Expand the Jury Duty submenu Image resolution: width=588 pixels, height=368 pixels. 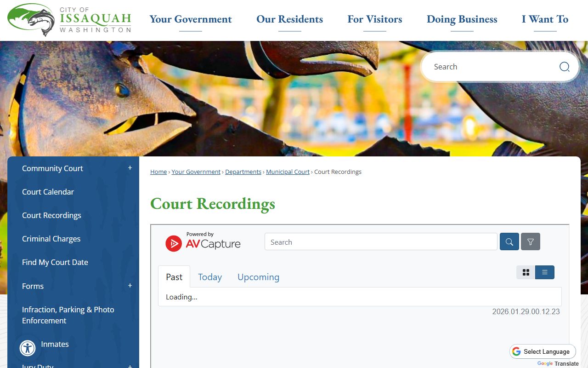click(130, 366)
